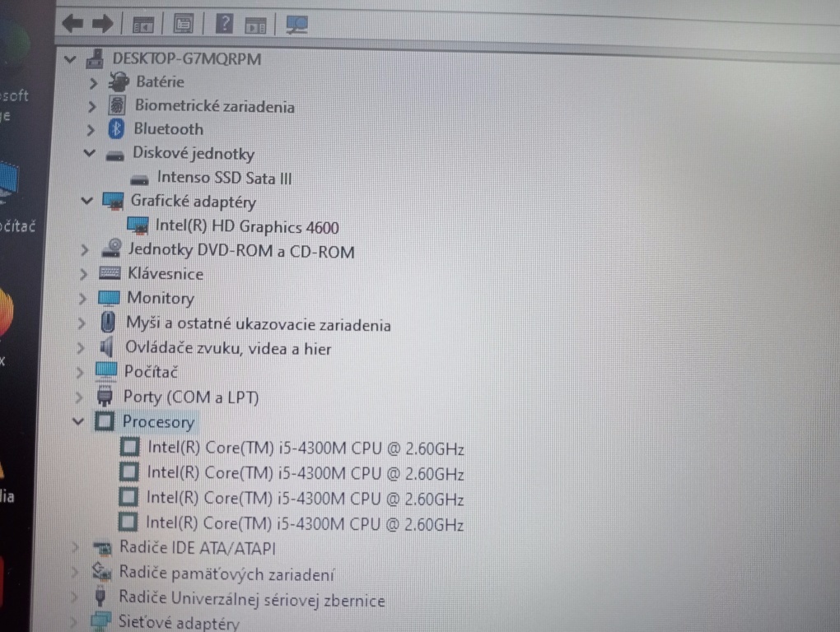The image size is (840, 632).
Task: Expand Radiče pamäťových zariadení category
Action: (x=74, y=572)
